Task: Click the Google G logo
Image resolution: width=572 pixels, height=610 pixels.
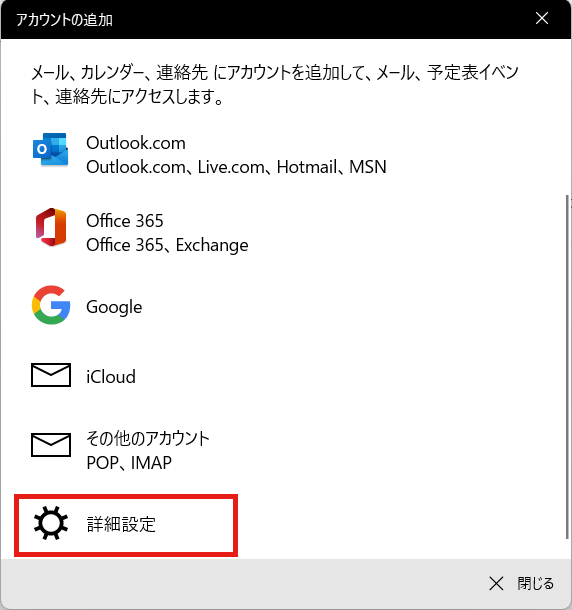Action: tap(51, 305)
